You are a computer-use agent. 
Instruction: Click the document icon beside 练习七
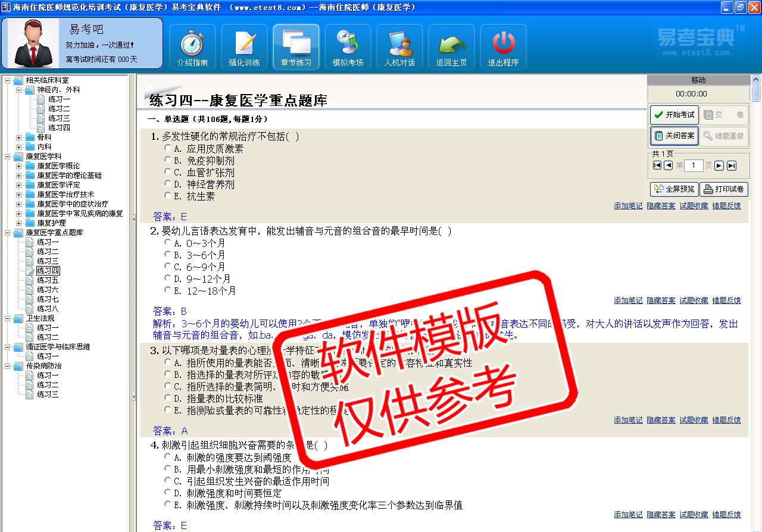tap(30, 299)
